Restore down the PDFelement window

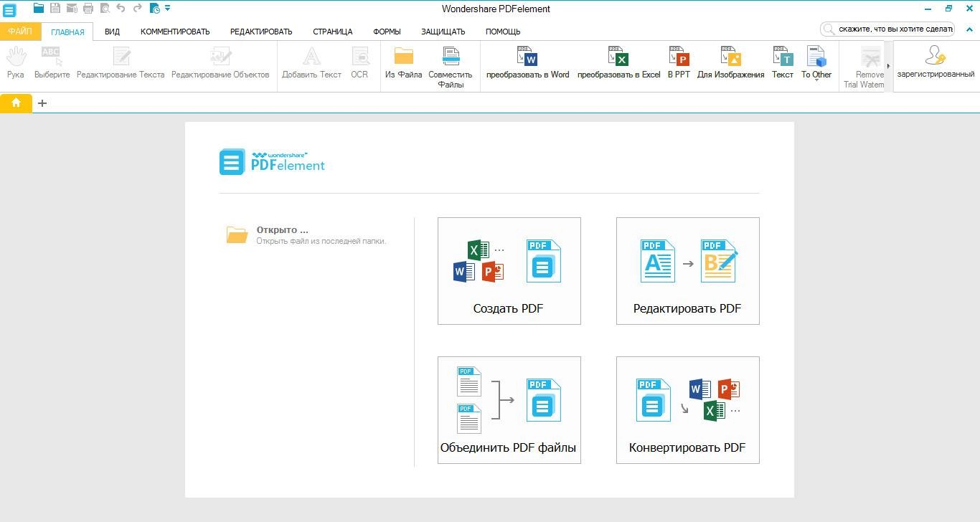coord(948,9)
